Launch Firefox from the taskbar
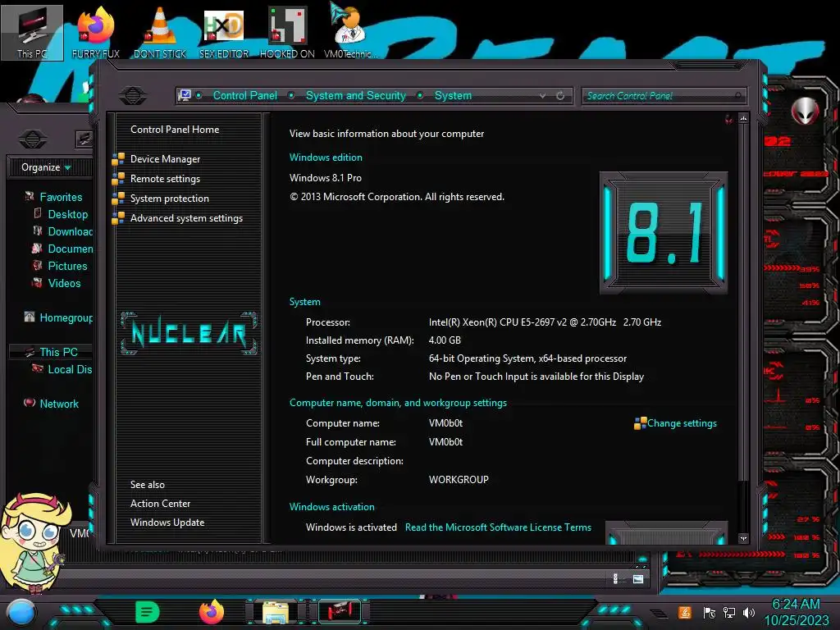The height and width of the screenshot is (630, 840). (212, 612)
